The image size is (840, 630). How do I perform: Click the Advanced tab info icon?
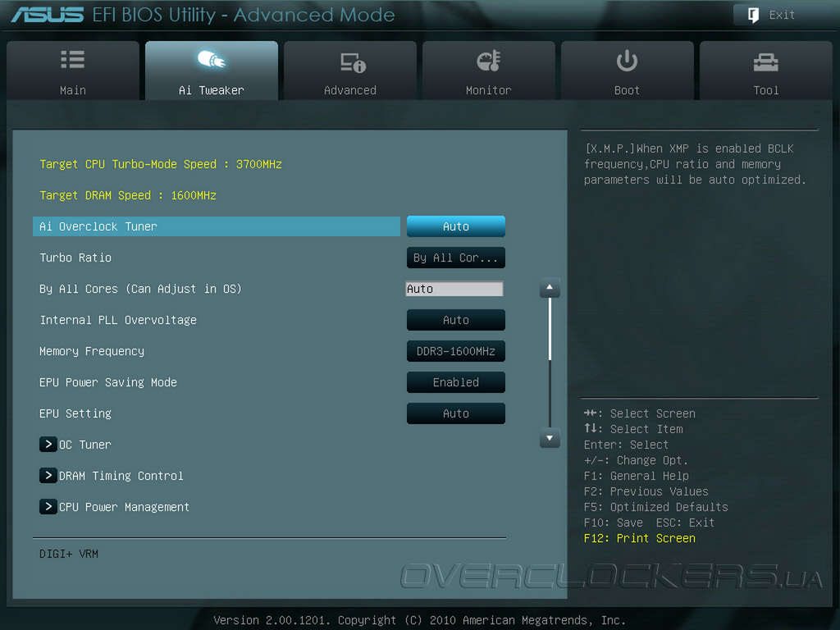353,62
